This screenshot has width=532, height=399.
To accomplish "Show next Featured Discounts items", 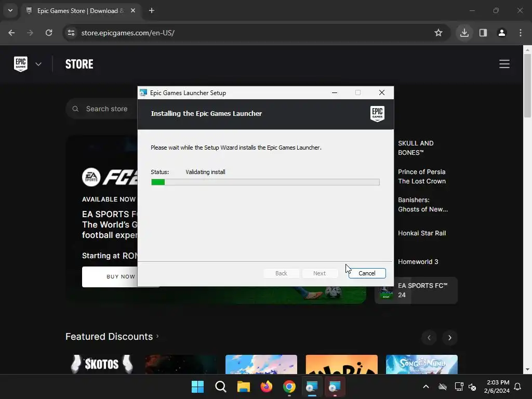I will tap(450, 338).
